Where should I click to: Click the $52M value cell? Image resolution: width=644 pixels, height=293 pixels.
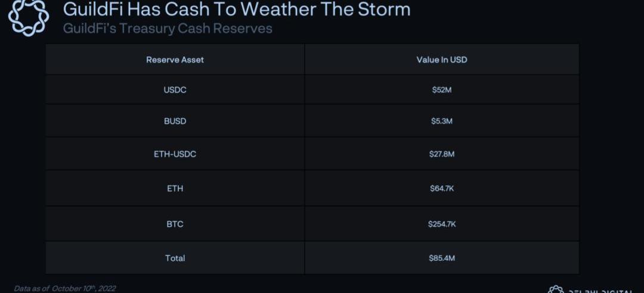point(441,90)
